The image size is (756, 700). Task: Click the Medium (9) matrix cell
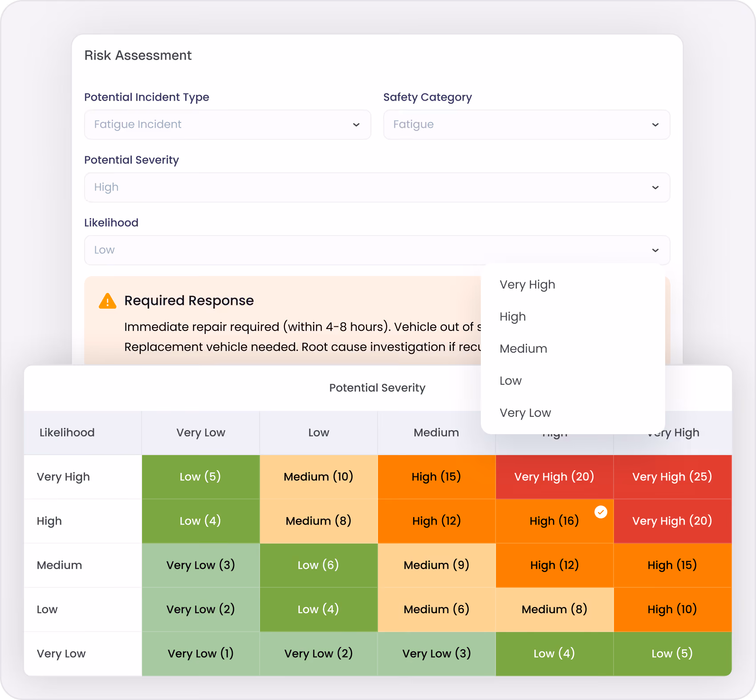[x=436, y=565]
